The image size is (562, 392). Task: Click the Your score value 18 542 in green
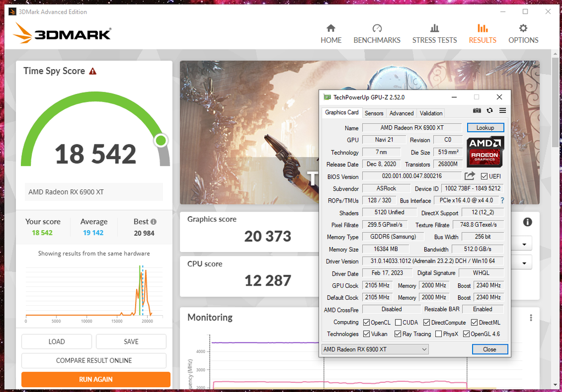42,233
